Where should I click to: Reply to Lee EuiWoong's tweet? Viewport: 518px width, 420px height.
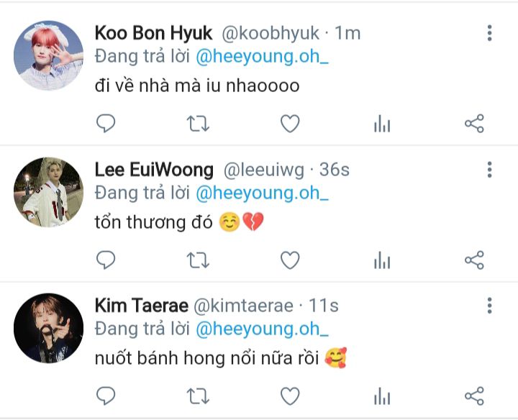pyautogui.click(x=106, y=260)
